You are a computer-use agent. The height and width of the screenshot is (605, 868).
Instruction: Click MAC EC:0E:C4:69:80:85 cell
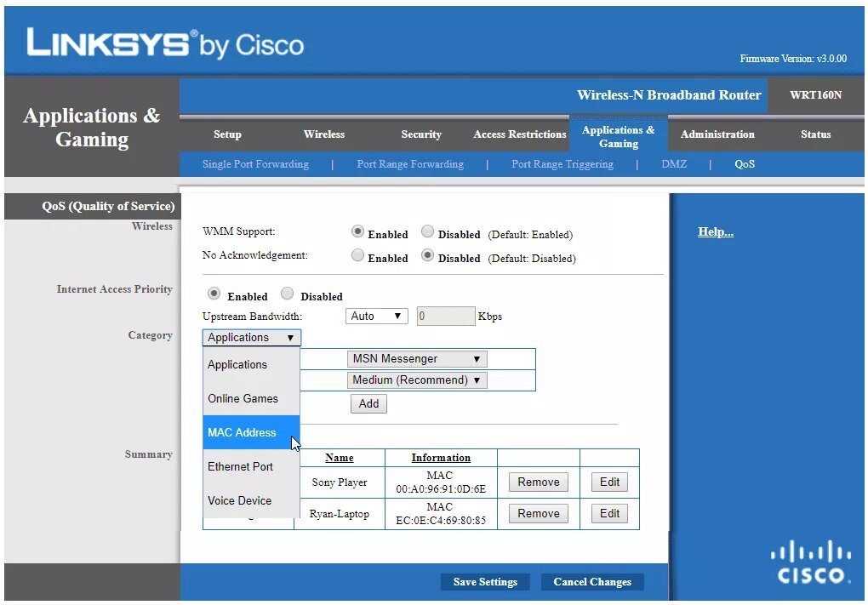point(441,514)
